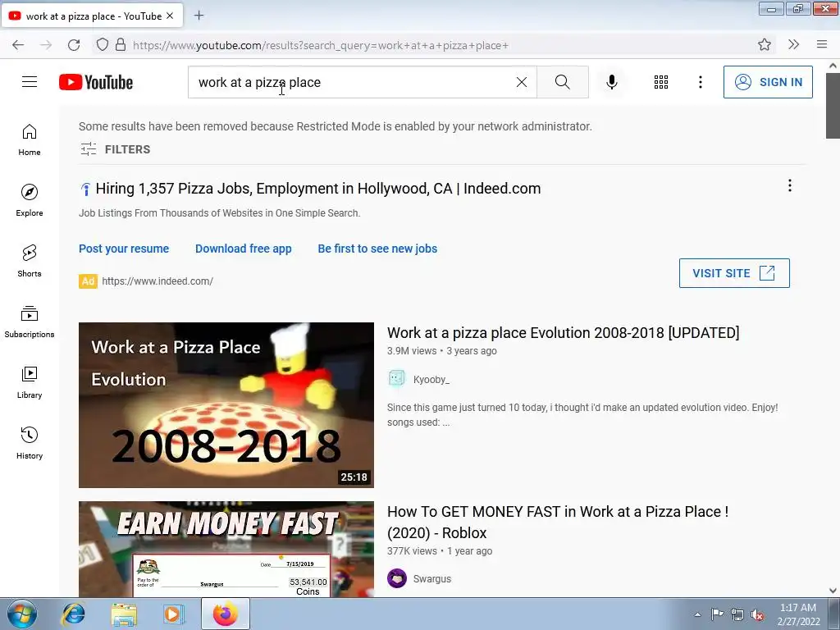Open Work at a pizza place Evolution video title
840x630 pixels.
pos(563,333)
